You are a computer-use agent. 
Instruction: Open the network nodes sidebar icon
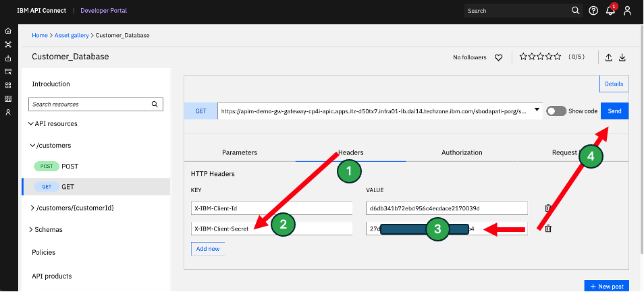pos(8,45)
